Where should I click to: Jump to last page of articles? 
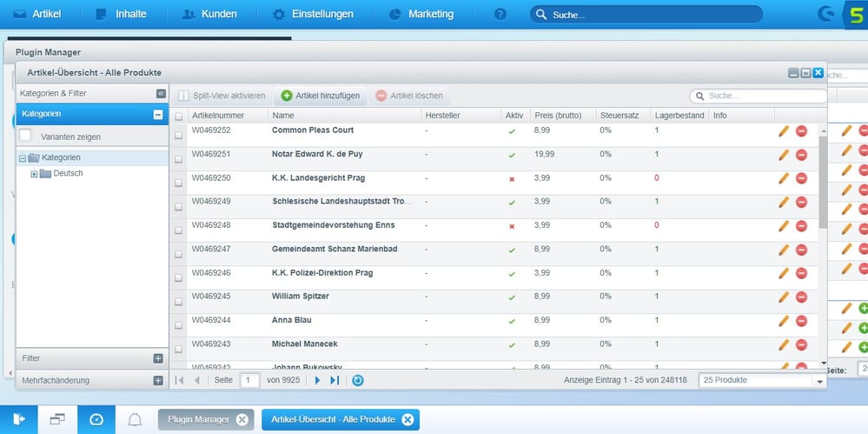[x=335, y=380]
